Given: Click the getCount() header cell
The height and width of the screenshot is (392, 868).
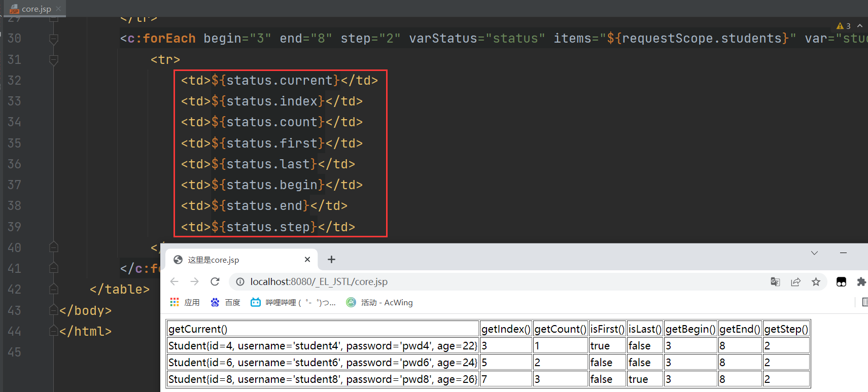Looking at the screenshot, I should click(x=560, y=329).
